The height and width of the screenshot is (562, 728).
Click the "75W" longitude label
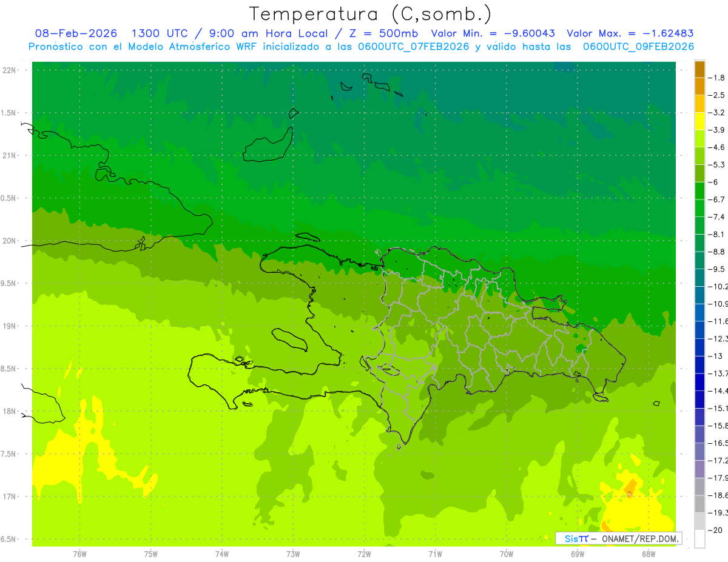click(x=151, y=554)
